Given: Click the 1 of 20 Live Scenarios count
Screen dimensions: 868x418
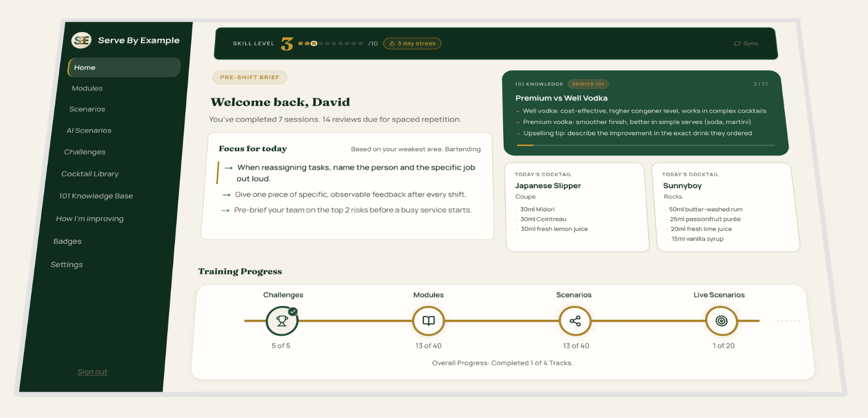Looking at the screenshot, I should click(x=723, y=346).
